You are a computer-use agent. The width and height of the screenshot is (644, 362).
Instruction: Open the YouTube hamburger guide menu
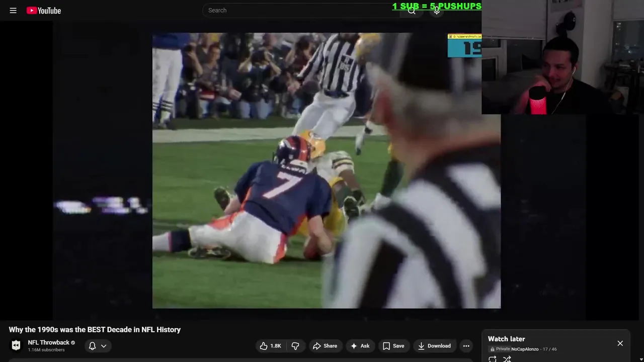pos(13,11)
